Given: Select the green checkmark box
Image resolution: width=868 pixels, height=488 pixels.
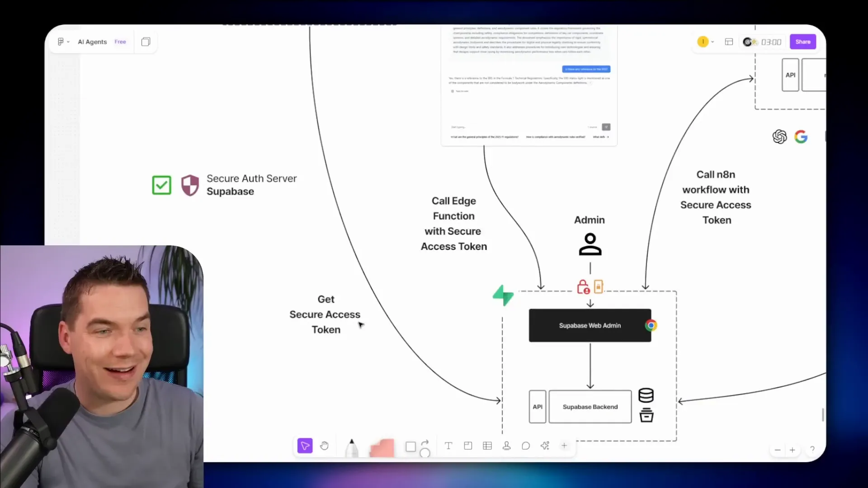Looking at the screenshot, I should (161, 185).
